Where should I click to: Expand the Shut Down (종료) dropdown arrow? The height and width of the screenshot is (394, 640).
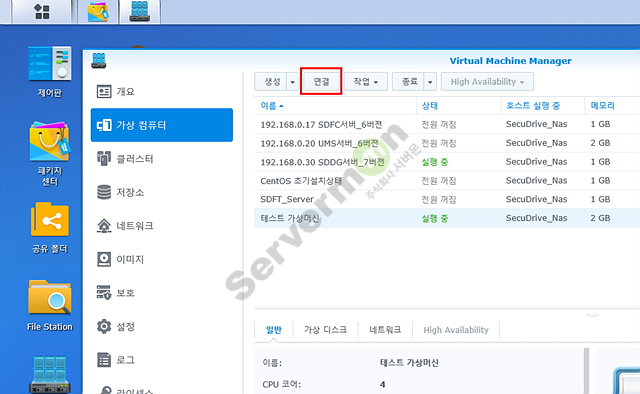(x=430, y=82)
